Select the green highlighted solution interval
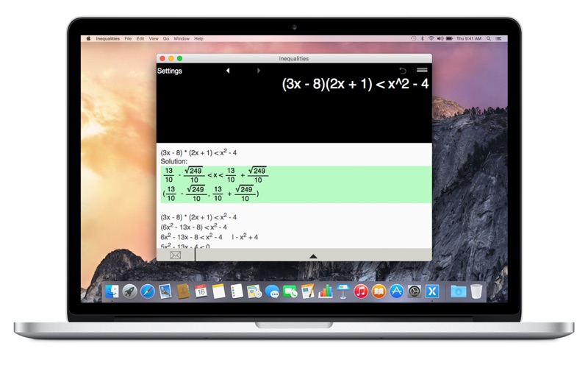This screenshot has height=368, width=588. [x=296, y=185]
